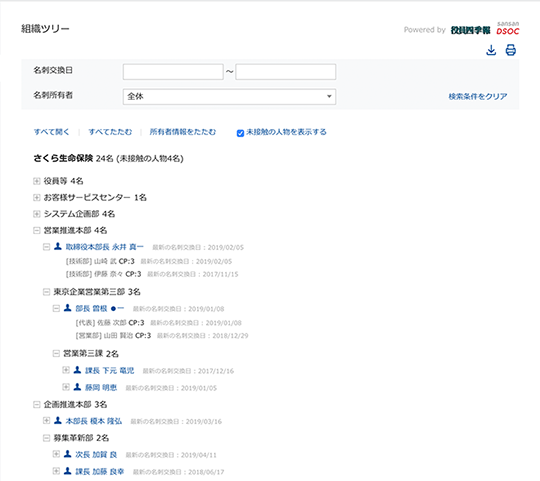
Task: Collapse 取締役本部長 永井 真一 entry
Action: (x=46, y=247)
